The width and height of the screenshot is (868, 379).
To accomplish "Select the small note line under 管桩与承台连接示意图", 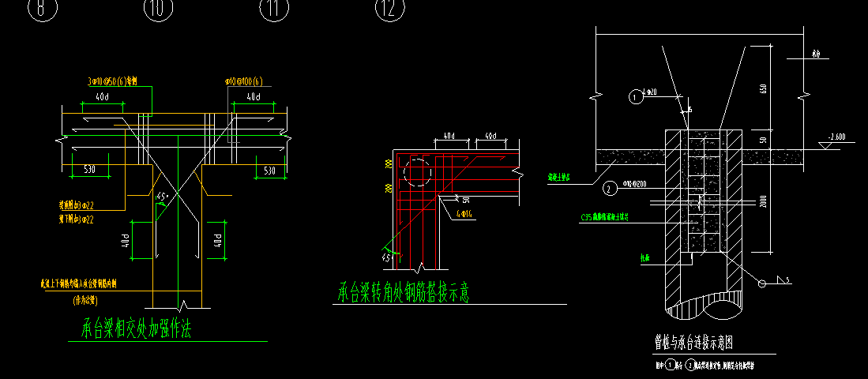I will [705, 366].
